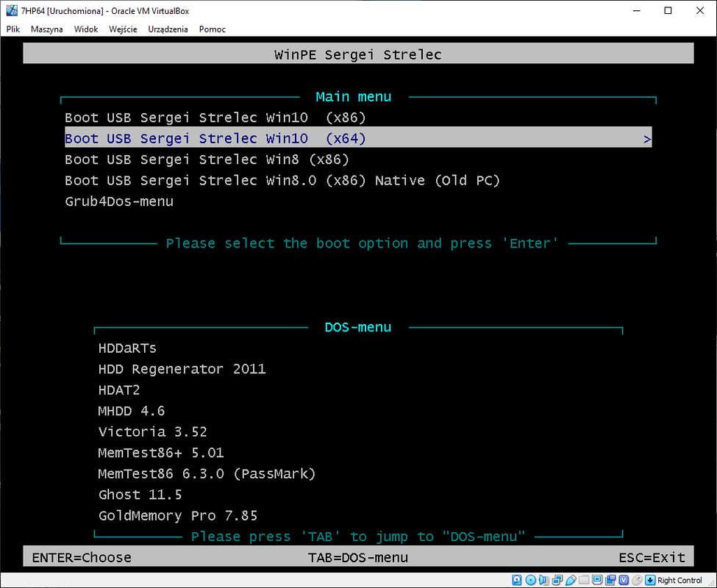Open the Widok menu
Image resolution: width=717 pixels, height=588 pixels.
[86, 29]
